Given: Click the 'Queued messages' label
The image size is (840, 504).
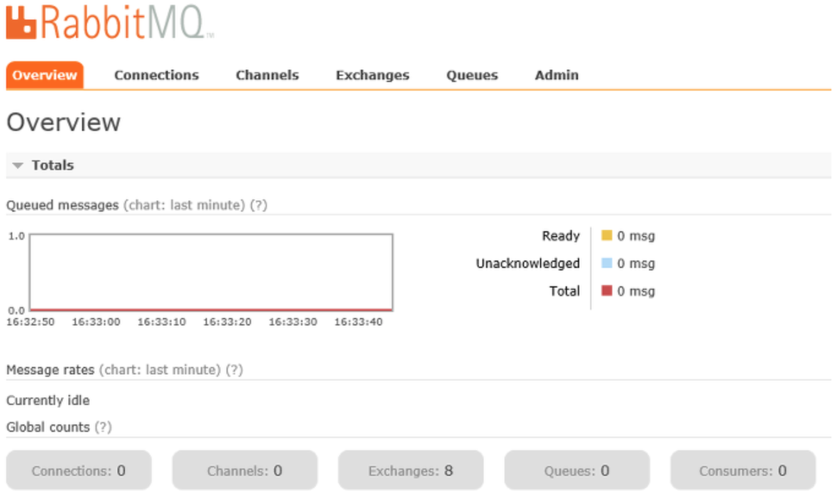Looking at the screenshot, I should (62, 206).
